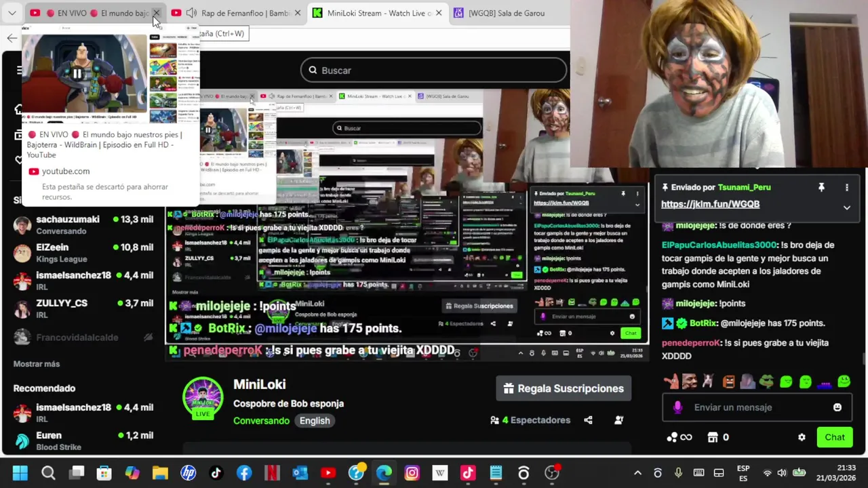The width and height of the screenshot is (868, 488).
Task: Click purple microphone icon in chat box
Action: click(x=677, y=407)
